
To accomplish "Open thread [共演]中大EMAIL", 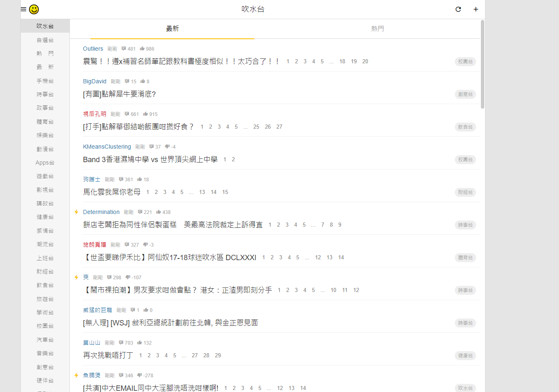I will tap(151, 388).
